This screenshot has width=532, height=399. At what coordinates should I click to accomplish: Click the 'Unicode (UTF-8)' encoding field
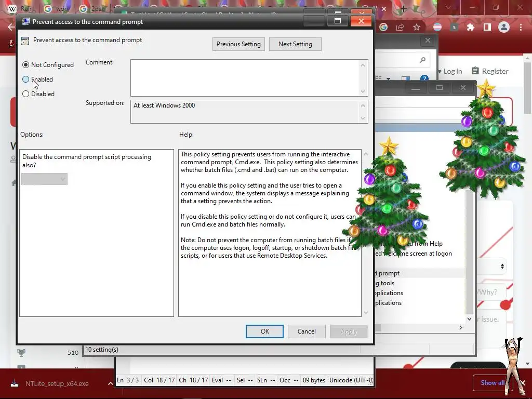point(351,380)
